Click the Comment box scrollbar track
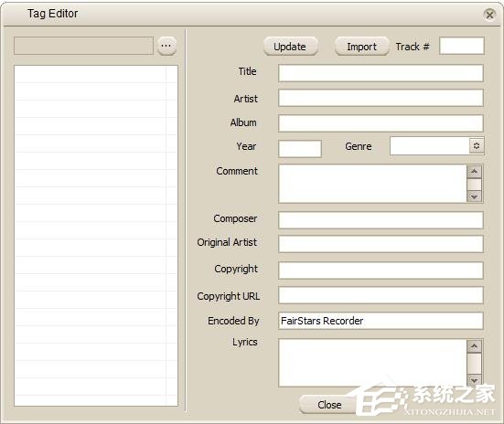This screenshot has height=424, width=504. click(x=474, y=185)
